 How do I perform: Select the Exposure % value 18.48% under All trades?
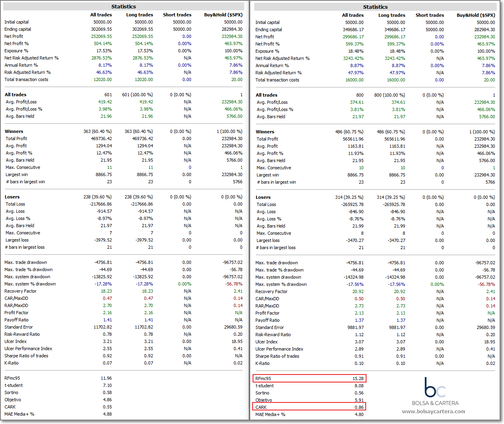click(x=356, y=51)
